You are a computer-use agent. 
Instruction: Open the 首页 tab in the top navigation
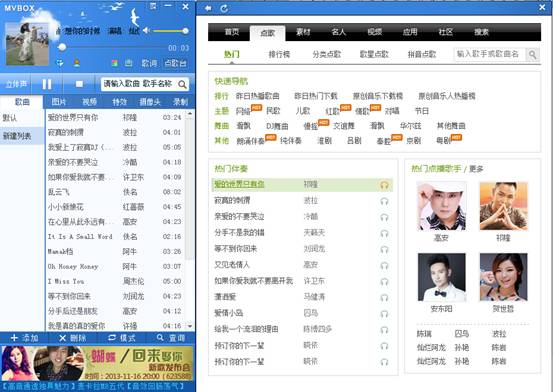(x=232, y=32)
